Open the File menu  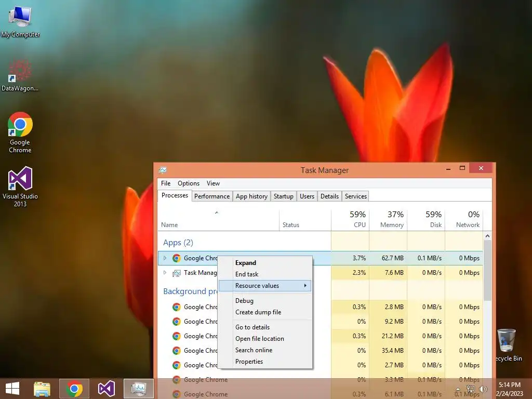point(166,183)
